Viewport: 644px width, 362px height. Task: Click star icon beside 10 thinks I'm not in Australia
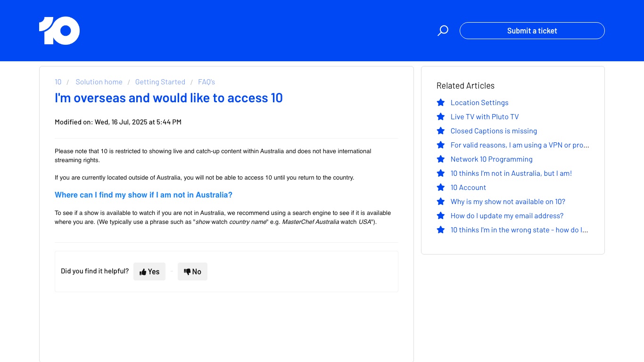click(441, 173)
